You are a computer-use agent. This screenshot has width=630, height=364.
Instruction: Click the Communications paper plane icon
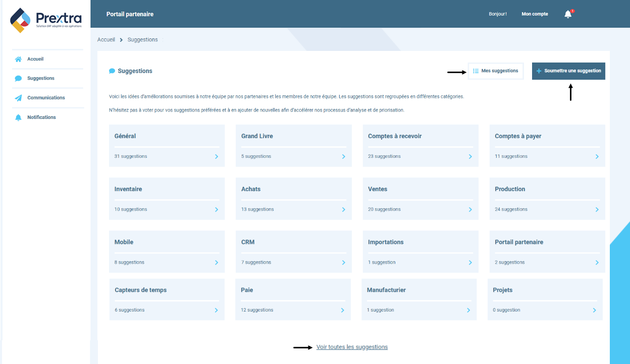click(x=19, y=98)
